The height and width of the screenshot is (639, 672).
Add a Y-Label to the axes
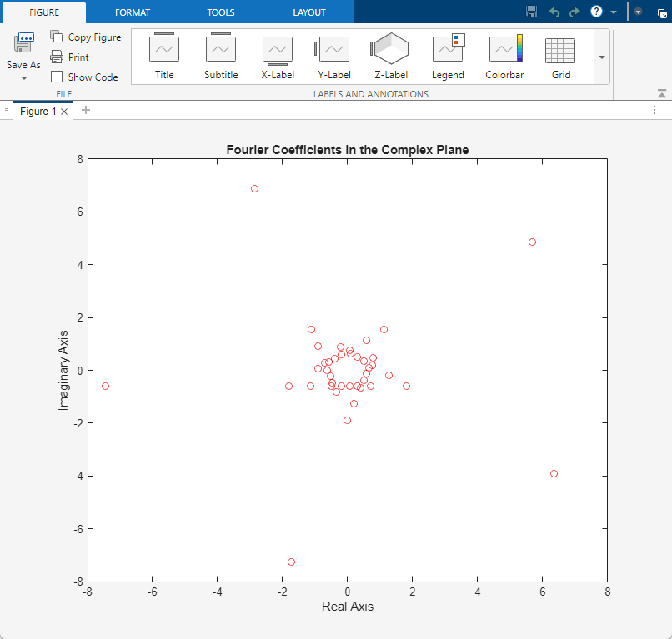click(334, 57)
